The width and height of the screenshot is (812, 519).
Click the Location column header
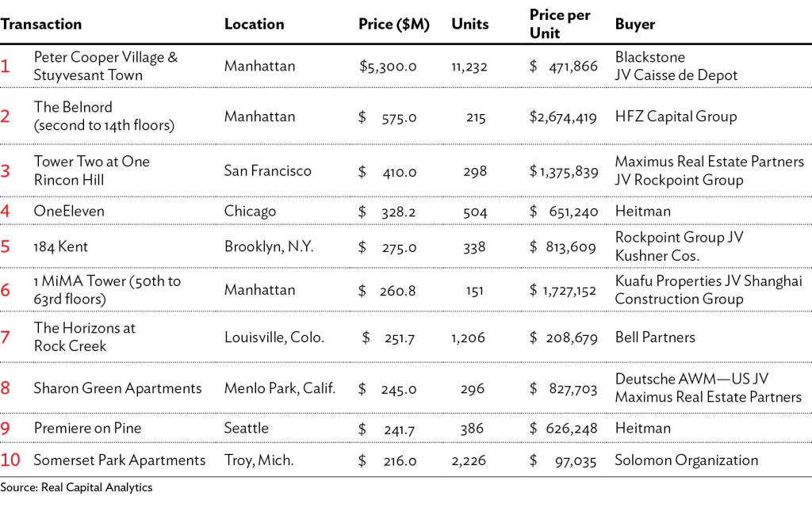point(254,24)
